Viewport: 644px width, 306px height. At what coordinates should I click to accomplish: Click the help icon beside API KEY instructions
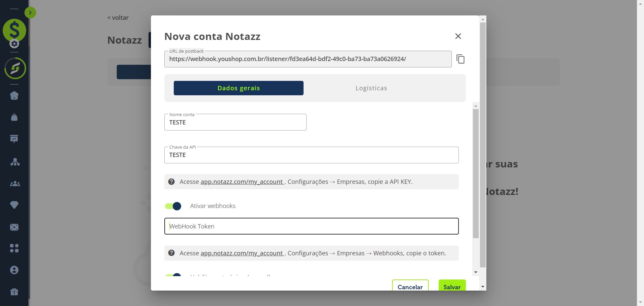171,182
